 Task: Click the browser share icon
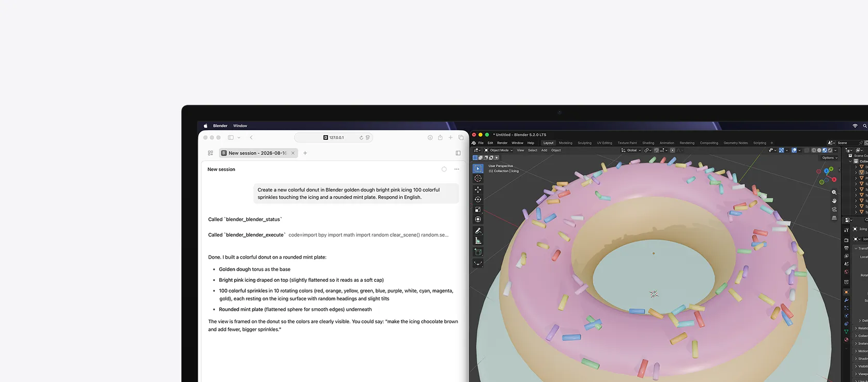[x=440, y=137]
